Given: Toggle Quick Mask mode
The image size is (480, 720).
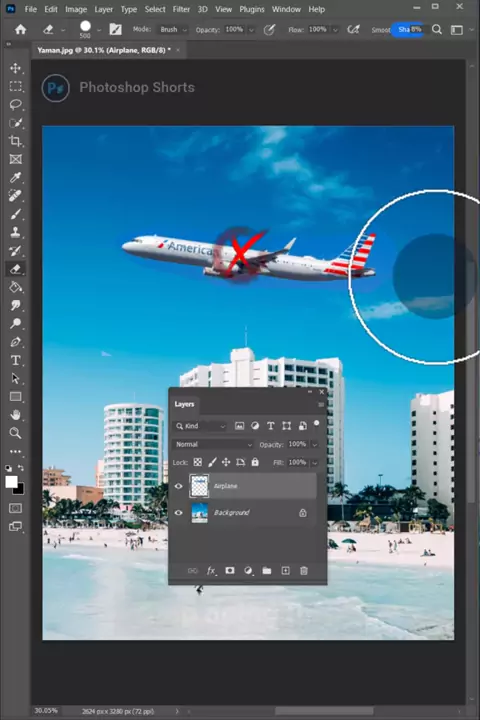Looking at the screenshot, I should (x=16, y=508).
